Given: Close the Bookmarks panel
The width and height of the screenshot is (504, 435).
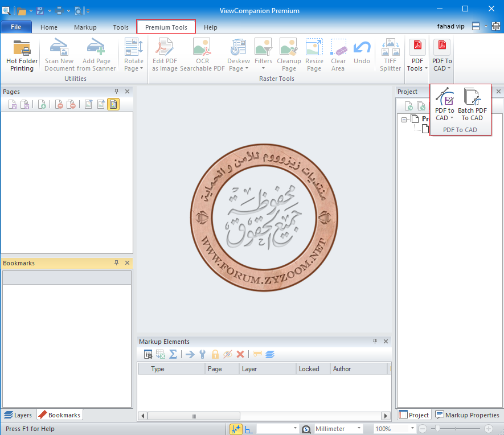Looking at the screenshot, I should point(128,262).
